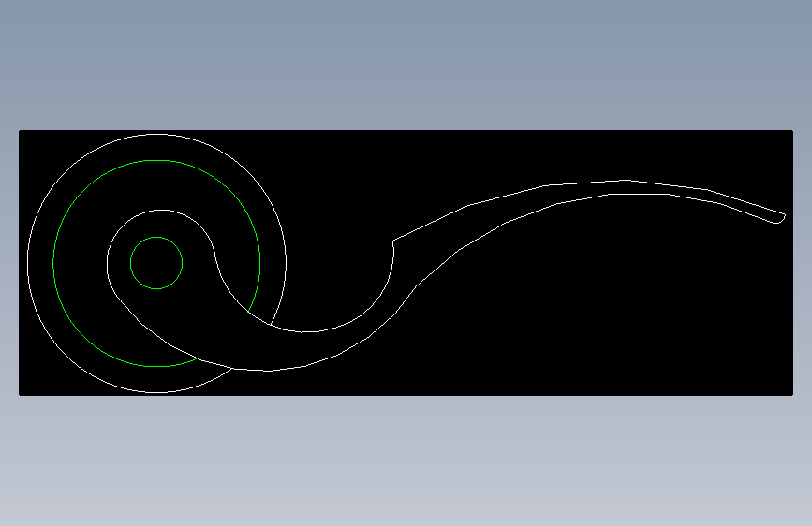
Task: Pick the rounded tip of the lever handle
Action: [780, 220]
